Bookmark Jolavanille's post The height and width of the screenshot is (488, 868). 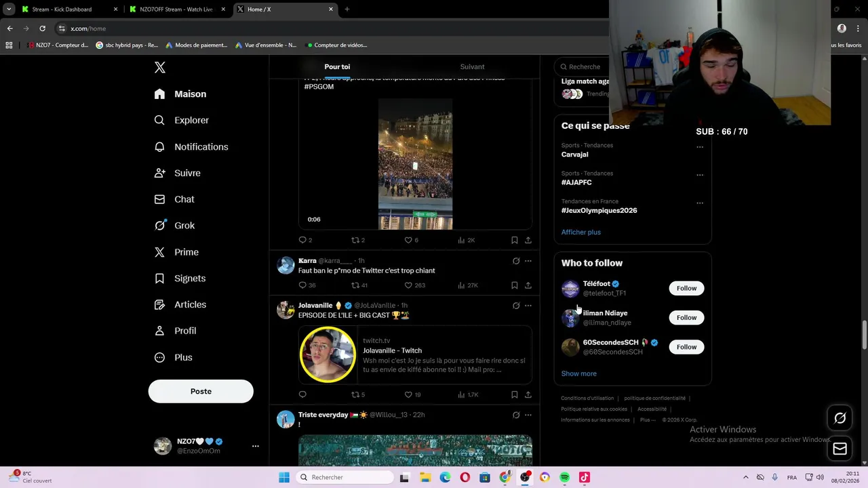click(515, 394)
